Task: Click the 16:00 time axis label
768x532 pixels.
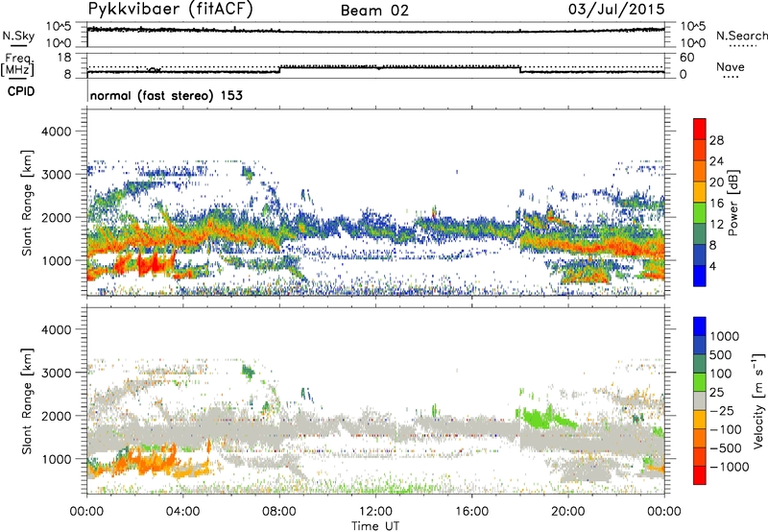Action: [x=471, y=512]
